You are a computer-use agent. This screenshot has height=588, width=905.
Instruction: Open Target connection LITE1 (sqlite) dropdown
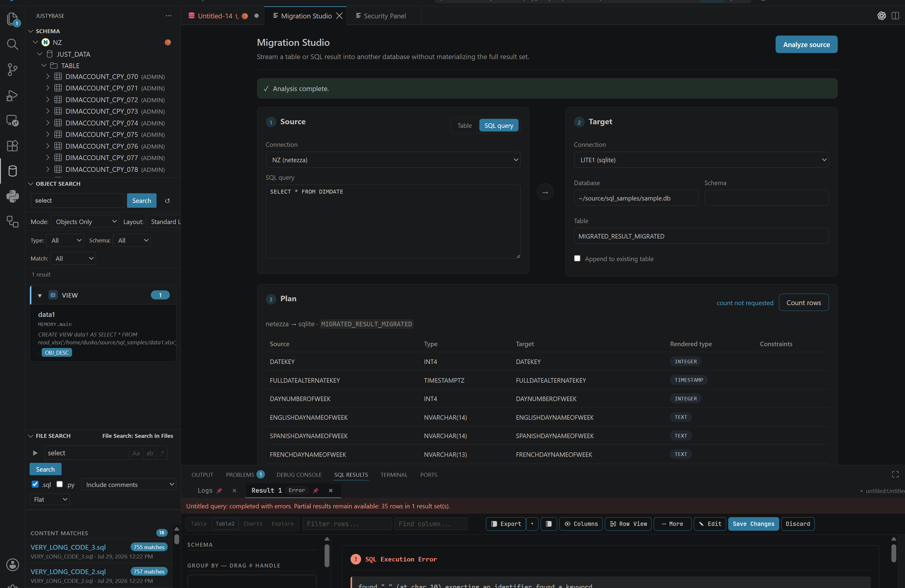pos(701,160)
